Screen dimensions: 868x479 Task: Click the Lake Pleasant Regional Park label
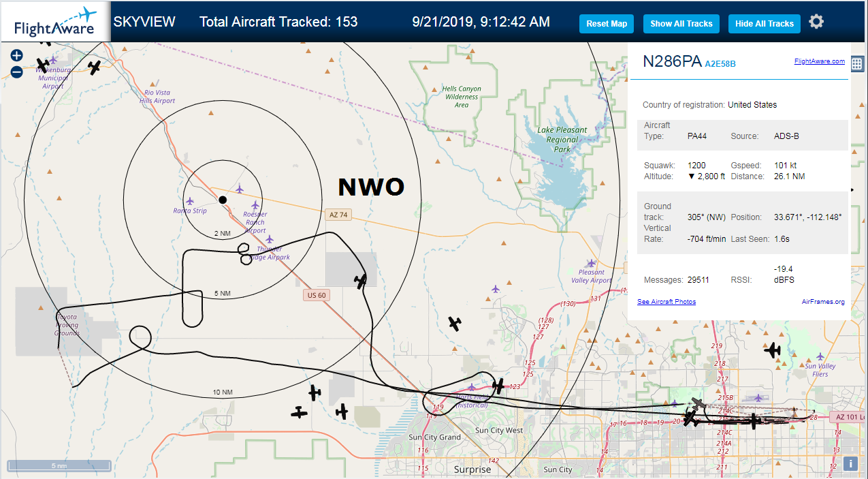coord(562,140)
